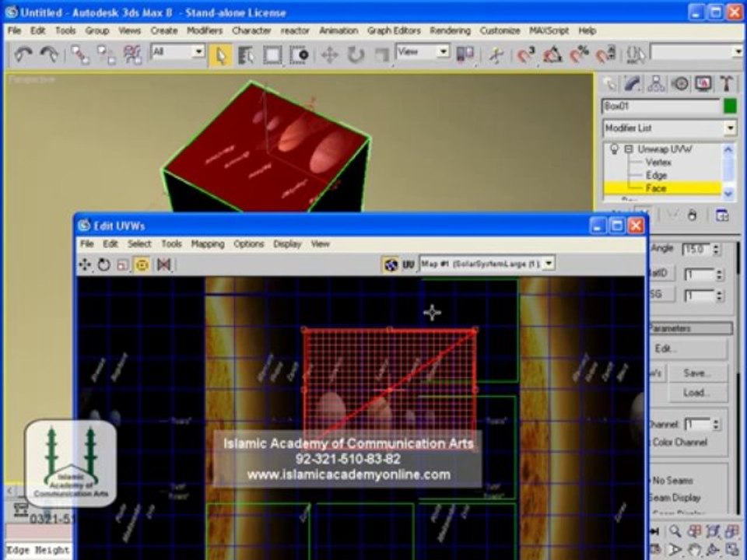This screenshot has width=747, height=560.
Task: Activate the Select Object arrow tool
Action: click(220, 55)
